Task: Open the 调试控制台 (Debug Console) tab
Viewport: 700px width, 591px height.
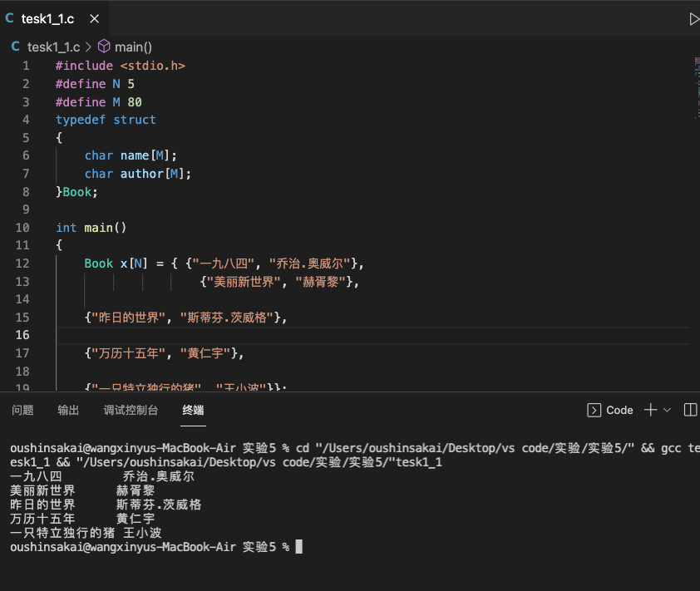Action: 131,410
